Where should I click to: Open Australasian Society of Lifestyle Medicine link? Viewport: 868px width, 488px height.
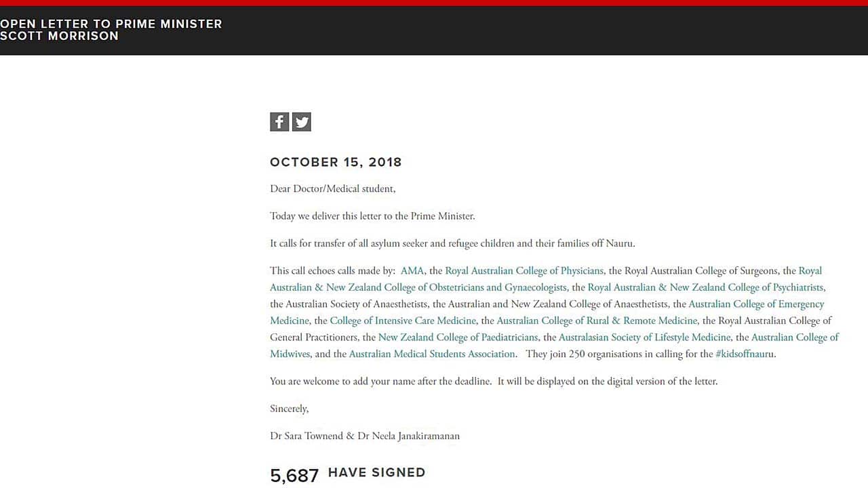click(644, 337)
